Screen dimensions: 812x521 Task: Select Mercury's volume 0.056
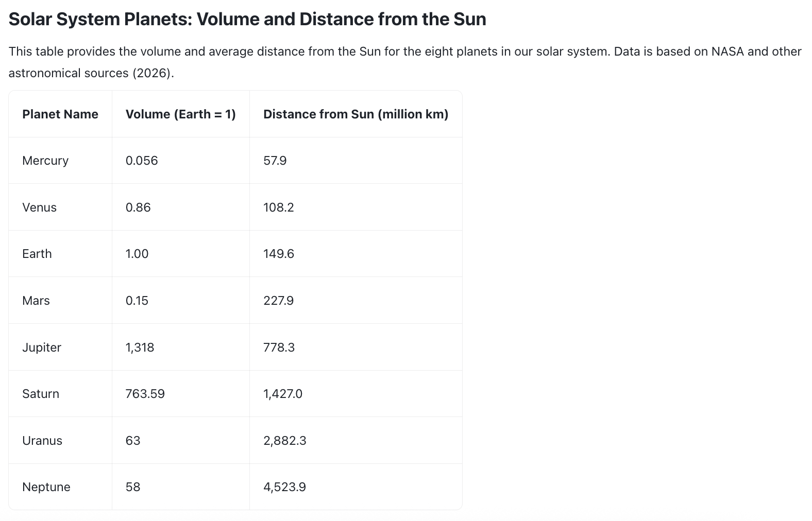[x=142, y=161]
